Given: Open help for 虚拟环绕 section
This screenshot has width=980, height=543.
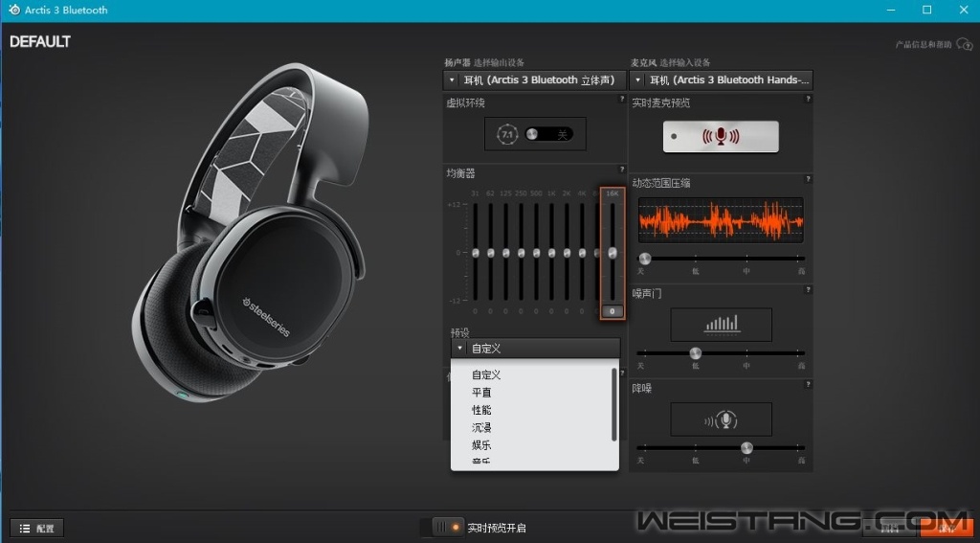Looking at the screenshot, I should [x=621, y=99].
